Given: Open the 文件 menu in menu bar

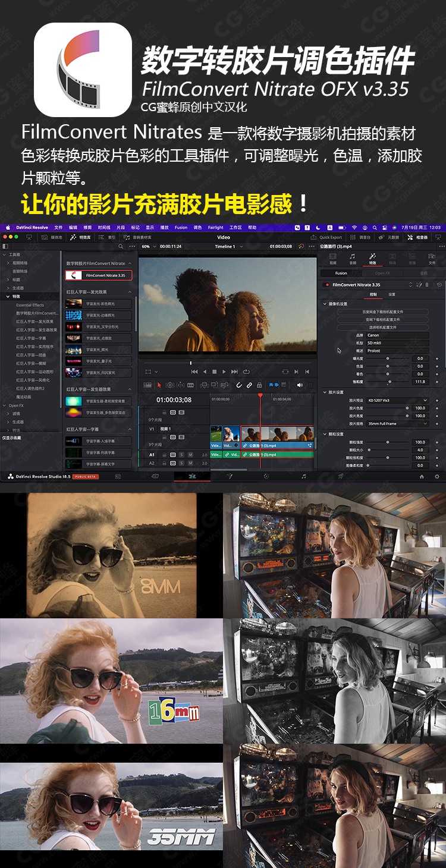Looking at the screenshot, I should (58, 227).
